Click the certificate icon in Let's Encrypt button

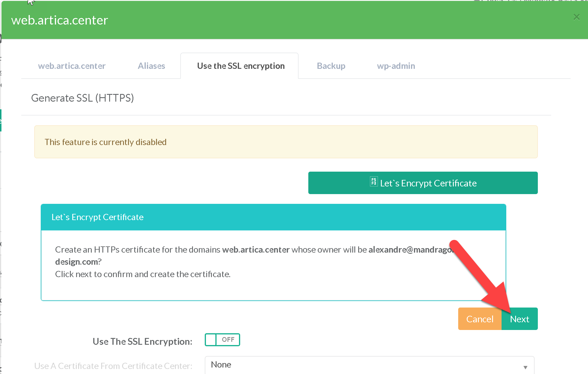(x=374, y=181)
